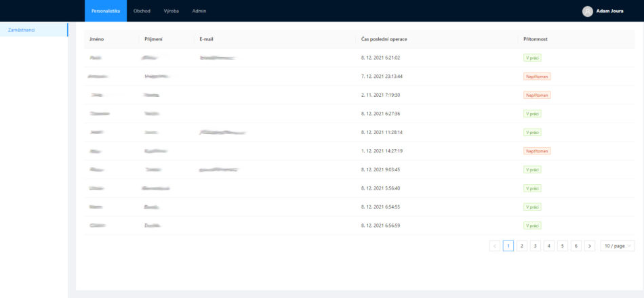Go to the Admin menu
Viewport: 644px width, 298px height.
coord(199,11)
